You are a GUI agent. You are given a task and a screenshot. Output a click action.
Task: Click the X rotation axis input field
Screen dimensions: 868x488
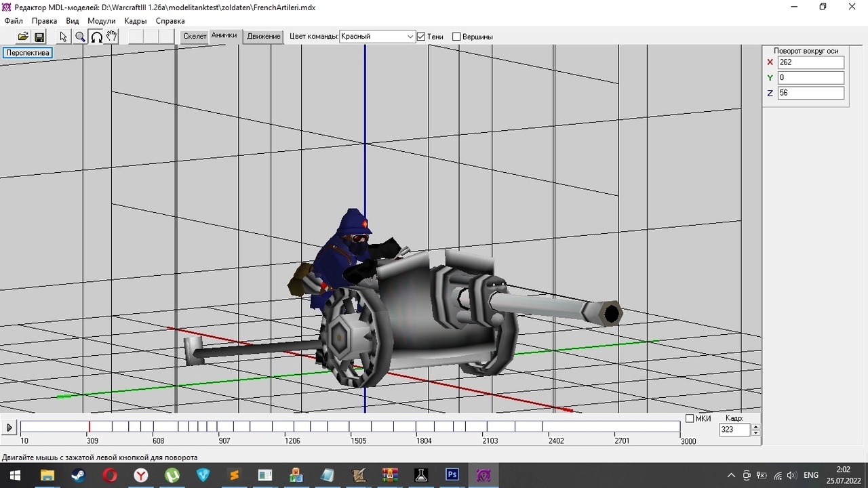810,62
